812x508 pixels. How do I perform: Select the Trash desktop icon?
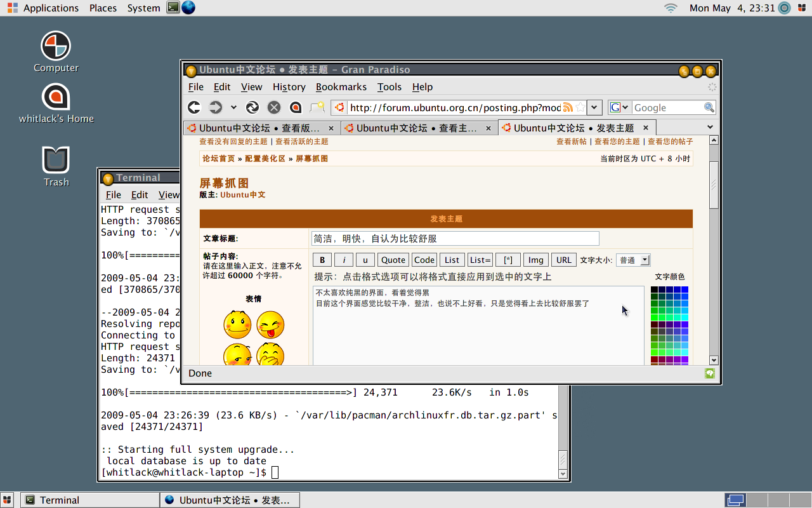[56, 166]
